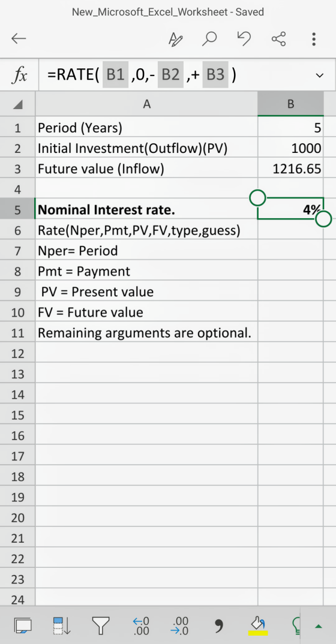
Task: Select cell B5 showing 4%
Action: 290,209
